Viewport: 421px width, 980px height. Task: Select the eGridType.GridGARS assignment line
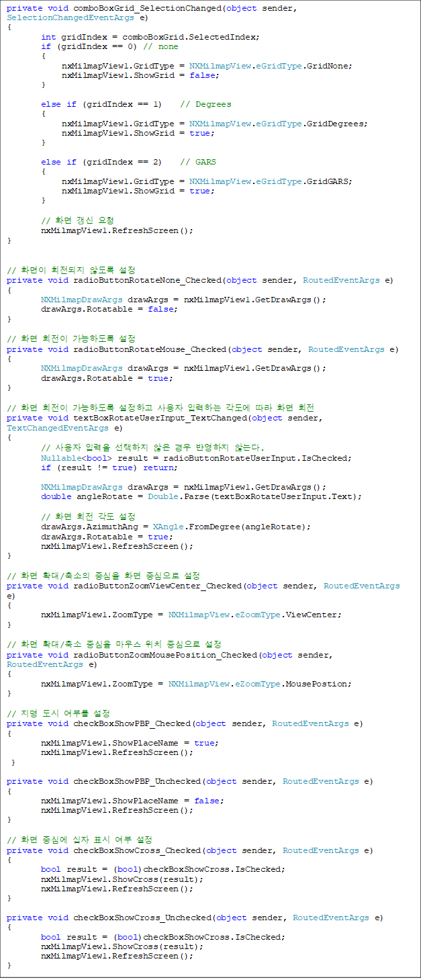[x=207, y=181]
